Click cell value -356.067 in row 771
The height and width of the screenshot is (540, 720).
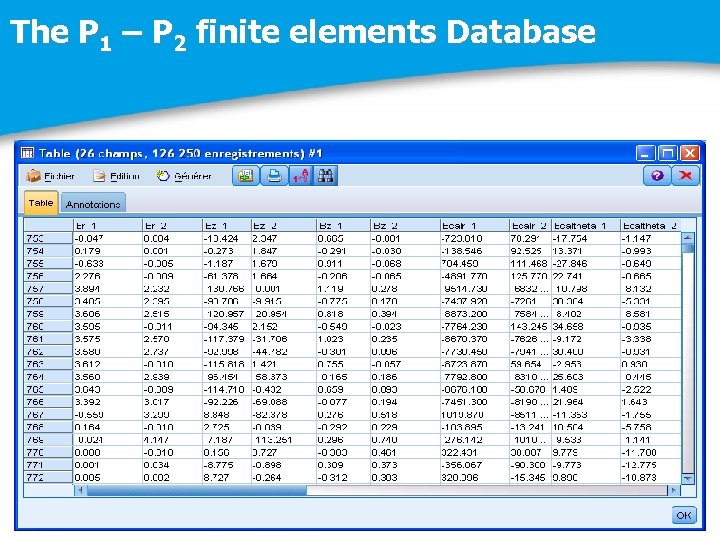coord(462,465)
